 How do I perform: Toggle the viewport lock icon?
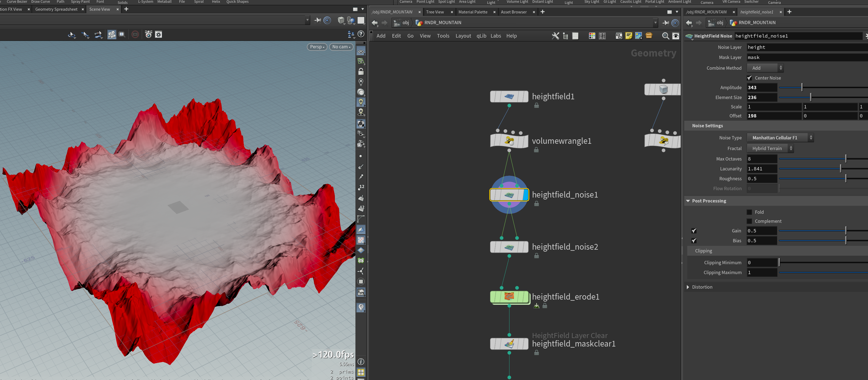(361, 72)
